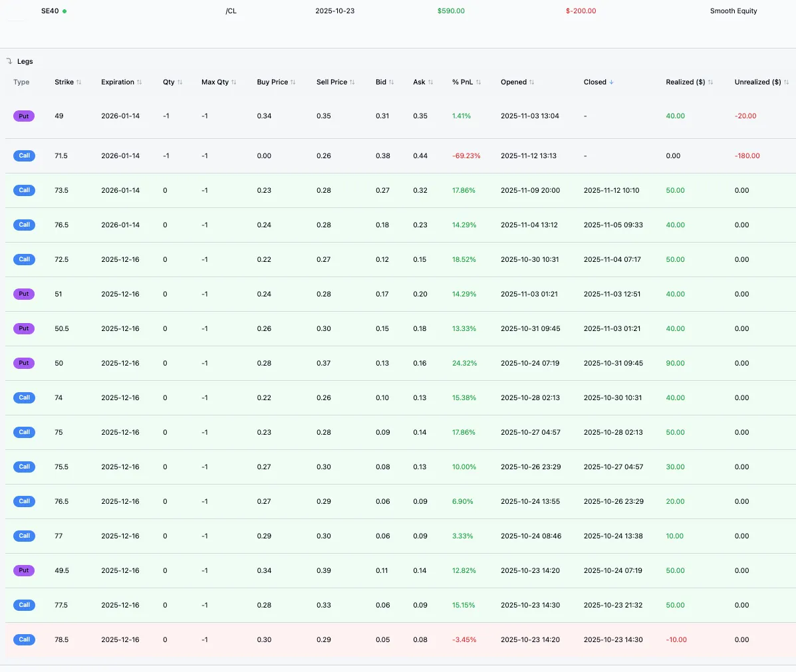Screen dimensions: 796x672
Task: Sort by Expiration column sort icon
Action: tap(139, 82)
